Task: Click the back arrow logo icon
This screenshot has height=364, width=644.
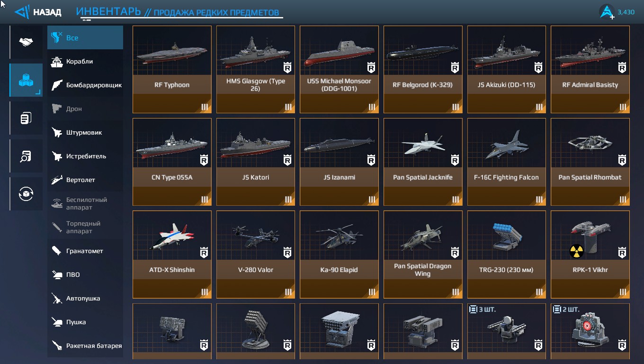Action: (x=22, y=12)
